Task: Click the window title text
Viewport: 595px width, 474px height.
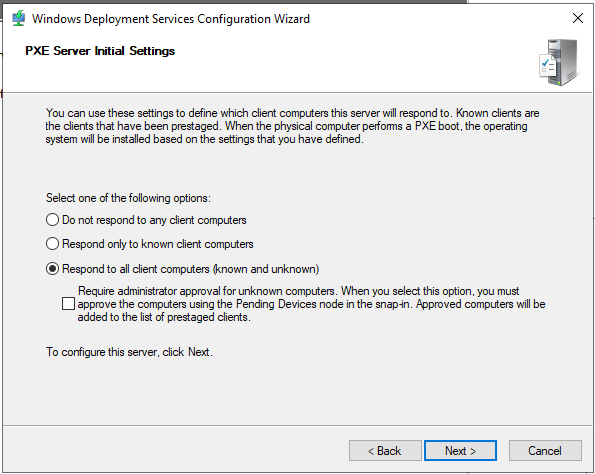Action: [171, 19]
